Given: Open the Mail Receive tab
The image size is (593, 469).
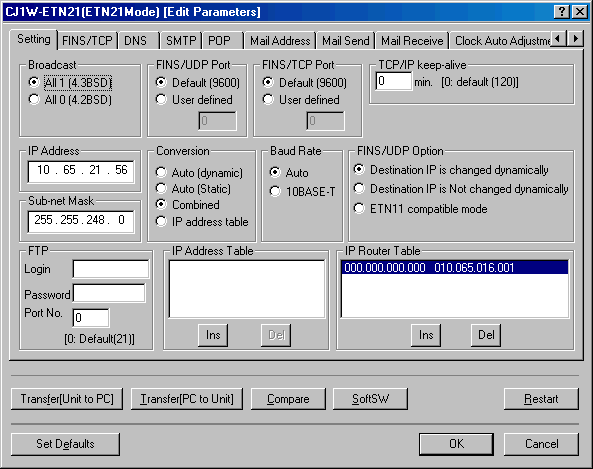Looking at the screenshot, I should (412, 40).
